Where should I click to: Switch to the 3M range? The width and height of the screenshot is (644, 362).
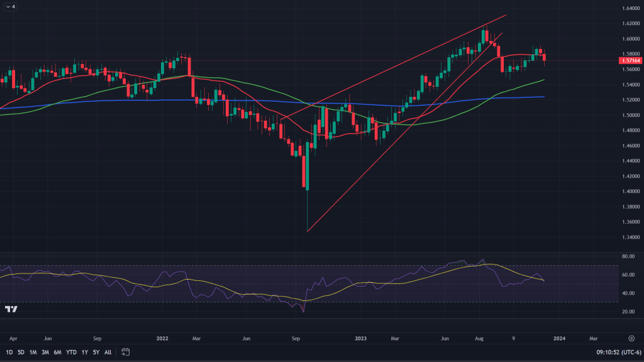click(45, 352)
